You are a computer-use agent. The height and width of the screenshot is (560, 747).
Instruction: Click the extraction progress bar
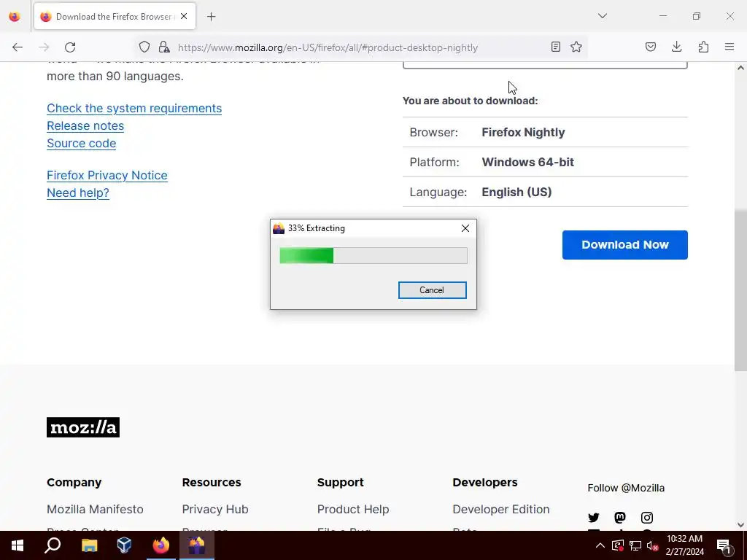pyautogui.click(x=373, y=256)
